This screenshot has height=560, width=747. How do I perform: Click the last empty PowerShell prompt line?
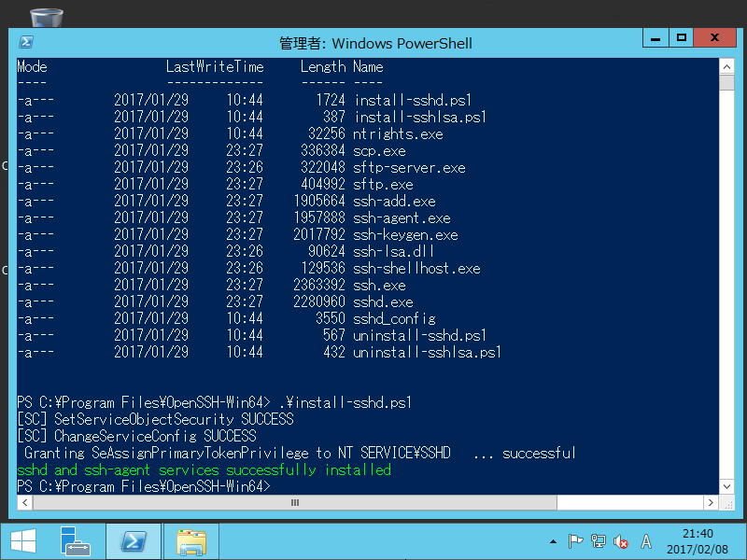tap(144, 486)
